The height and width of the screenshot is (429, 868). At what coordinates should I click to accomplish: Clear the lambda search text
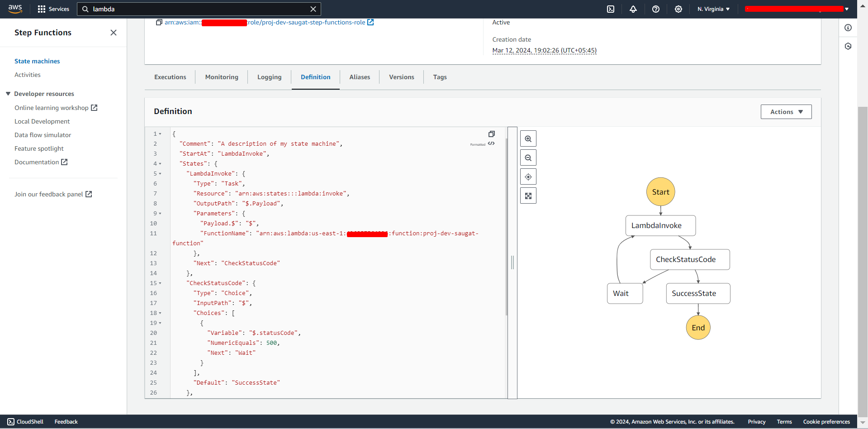313,9
